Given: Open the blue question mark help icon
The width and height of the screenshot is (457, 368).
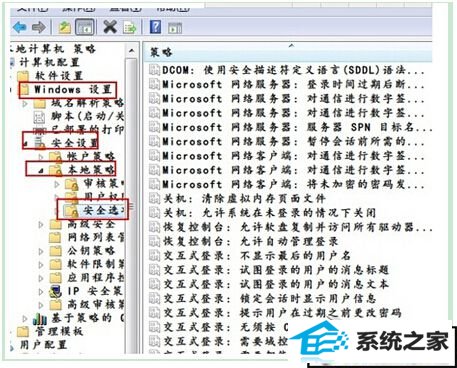Looking at the screenshot, I should tap(155, 27).
